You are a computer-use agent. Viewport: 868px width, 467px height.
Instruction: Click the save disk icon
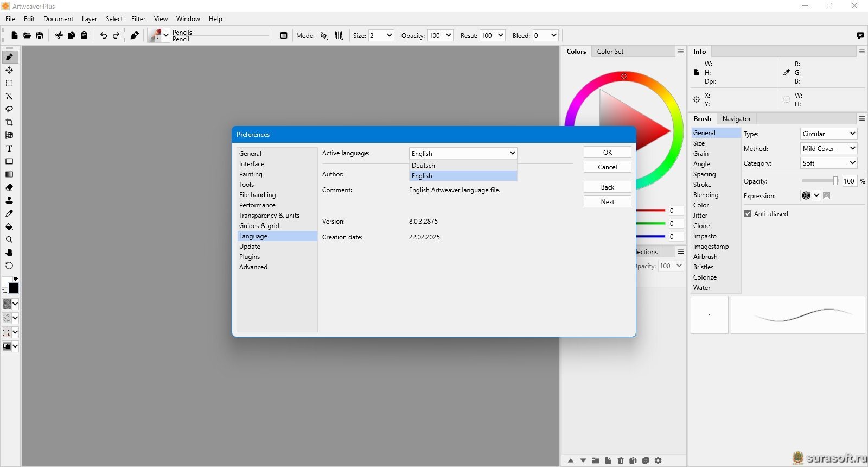tap(40, 35)
